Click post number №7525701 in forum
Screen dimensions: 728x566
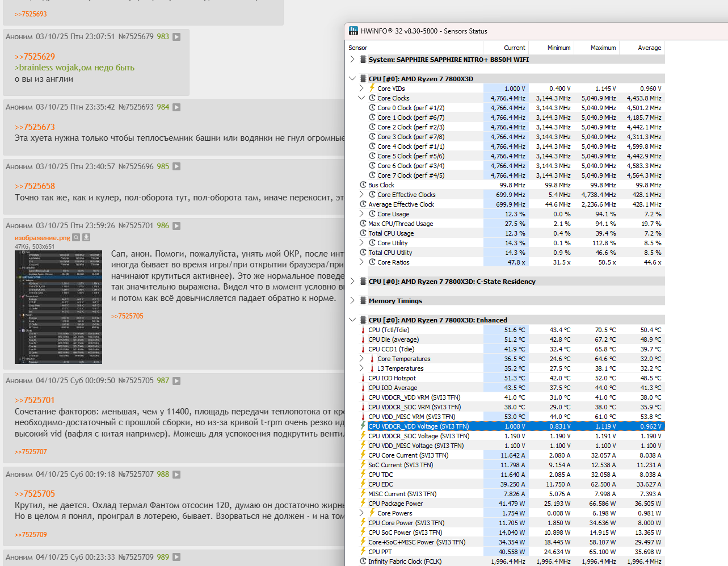(136, 226)
